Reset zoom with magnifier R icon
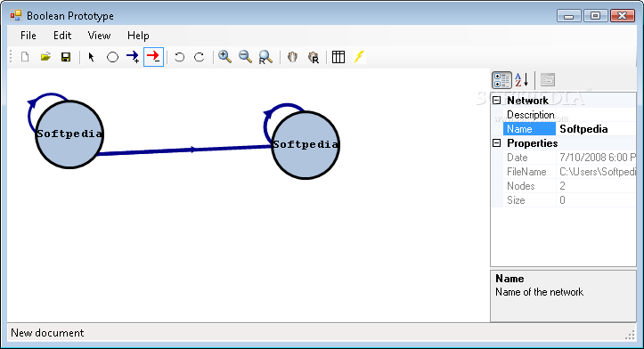 [265, 57]
